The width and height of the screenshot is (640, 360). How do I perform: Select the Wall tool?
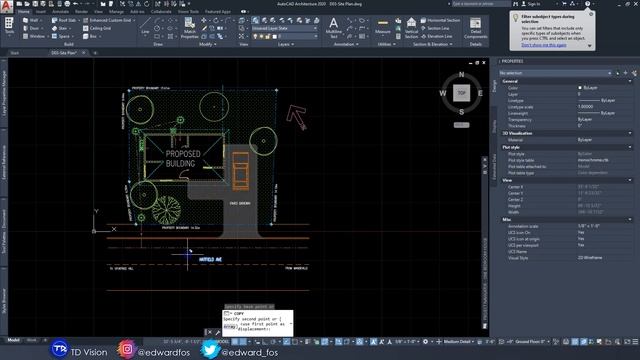(32, 20)
